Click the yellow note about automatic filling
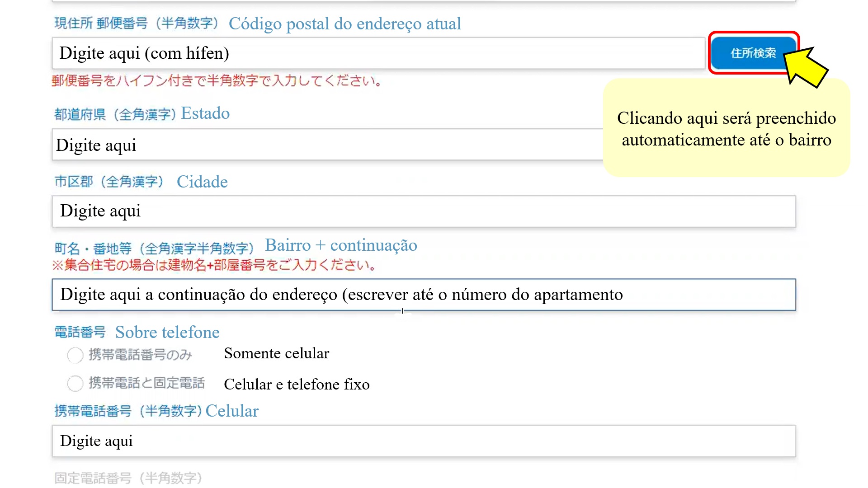Viewport: 868px width, 488px height. click(726, 129)
